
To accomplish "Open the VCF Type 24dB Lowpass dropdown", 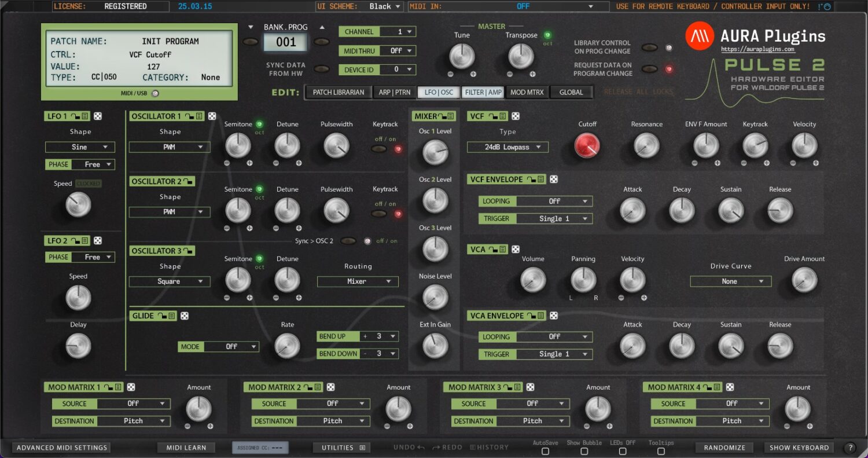I will tap(507, 147).
